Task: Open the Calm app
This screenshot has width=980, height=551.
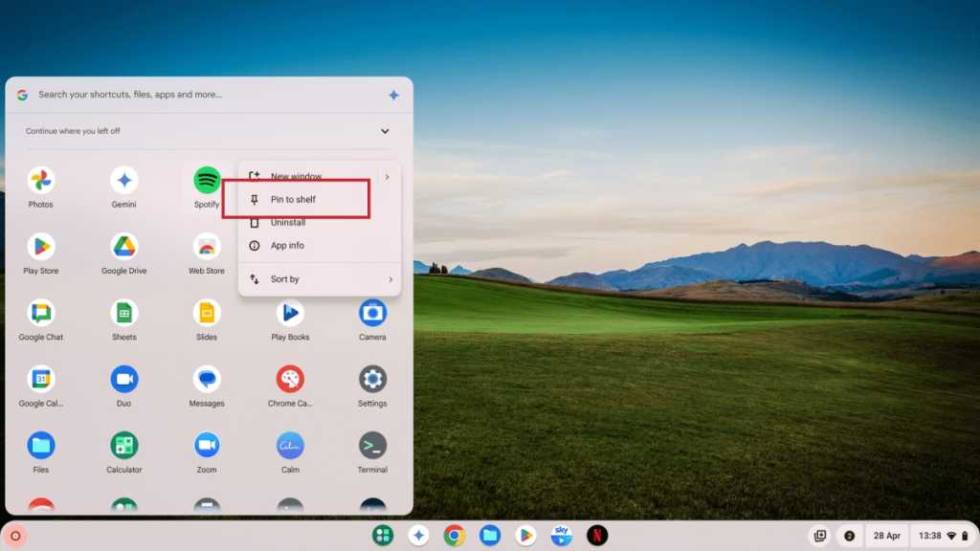Action: click(289, 447)
